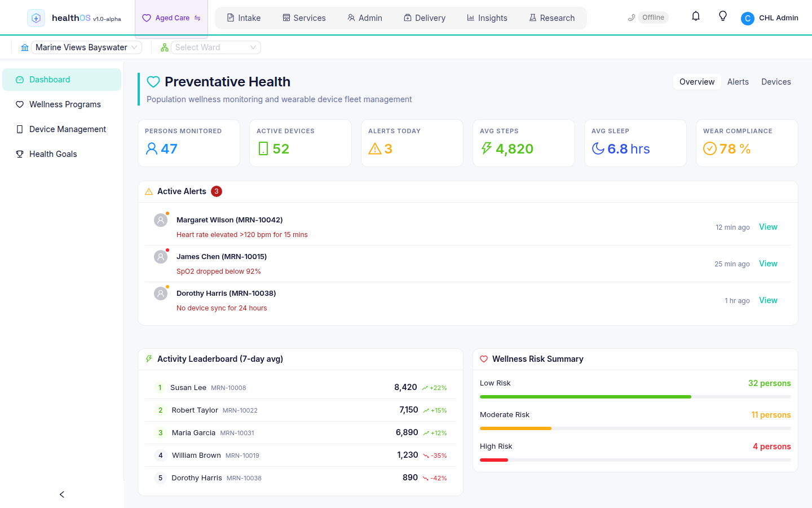Collapse the sidebar with the arrow
Viewport: 812px width, 508px height.
tap(62, 494)
